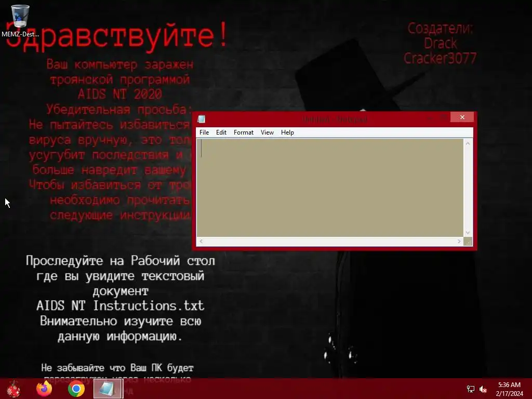The height and width of the screenshot is (399, 532).
Task: Open the network tray icon
Action: click(x=471, y=389)
